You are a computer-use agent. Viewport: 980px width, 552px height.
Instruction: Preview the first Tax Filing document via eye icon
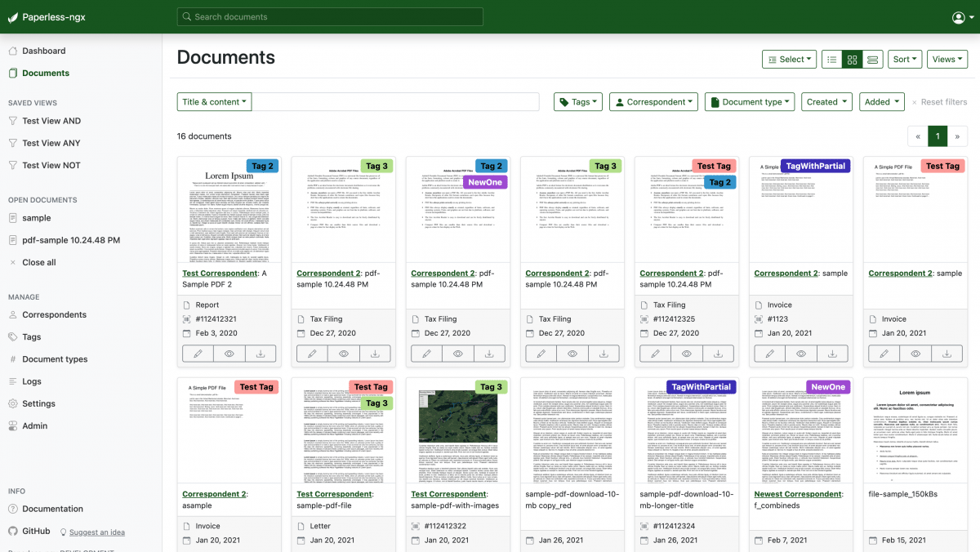tap(343, 354)
